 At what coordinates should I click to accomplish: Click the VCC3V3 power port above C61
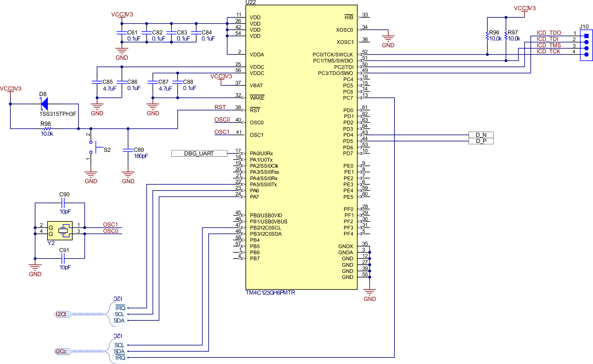[122, 16]
